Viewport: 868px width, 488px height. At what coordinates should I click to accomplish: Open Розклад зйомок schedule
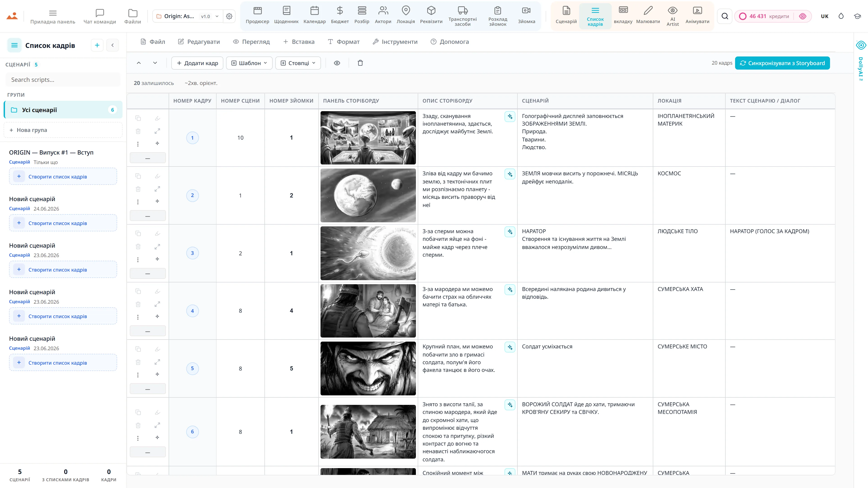tap(498, 16)
